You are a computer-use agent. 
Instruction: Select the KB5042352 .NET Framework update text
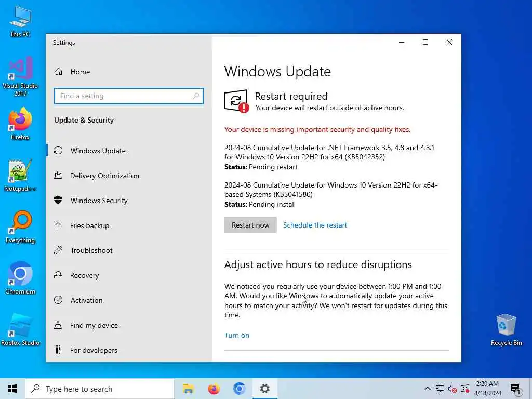[x=329, y=152]
